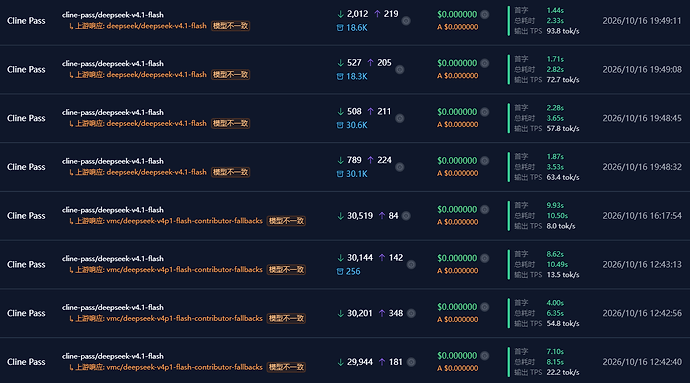Viewport: 690px width, 383px height.
Task: Click token info icon in 12:43:13 row
Action: (x=411, y=265)
